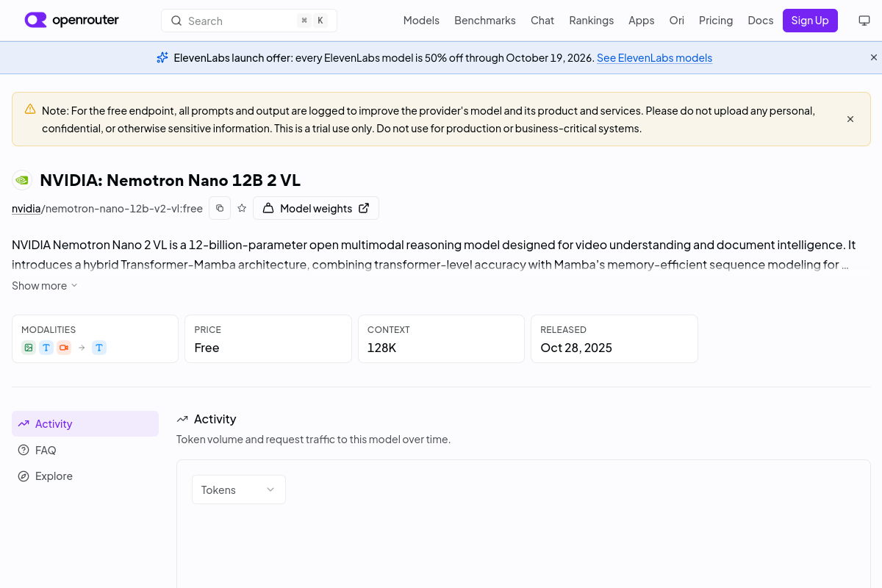
Task: Click the ElevenLabs sparkle icon in banner
Action: 162,57
